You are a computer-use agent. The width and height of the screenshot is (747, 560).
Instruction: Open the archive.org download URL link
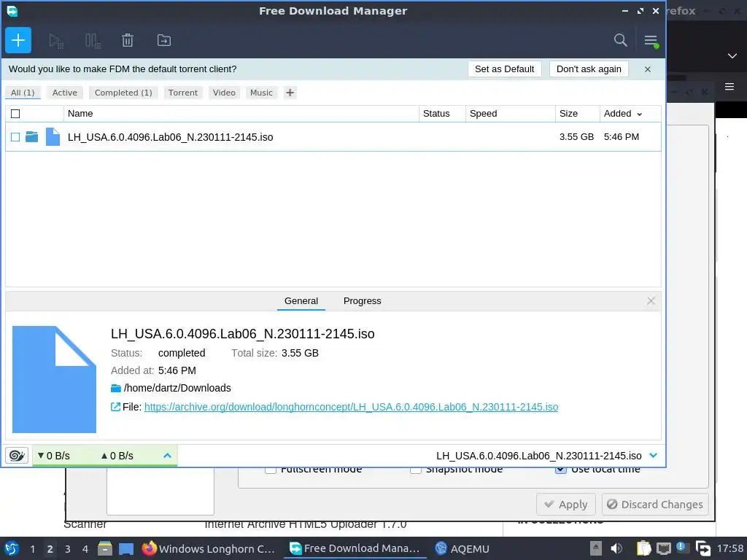pos(351,407)
